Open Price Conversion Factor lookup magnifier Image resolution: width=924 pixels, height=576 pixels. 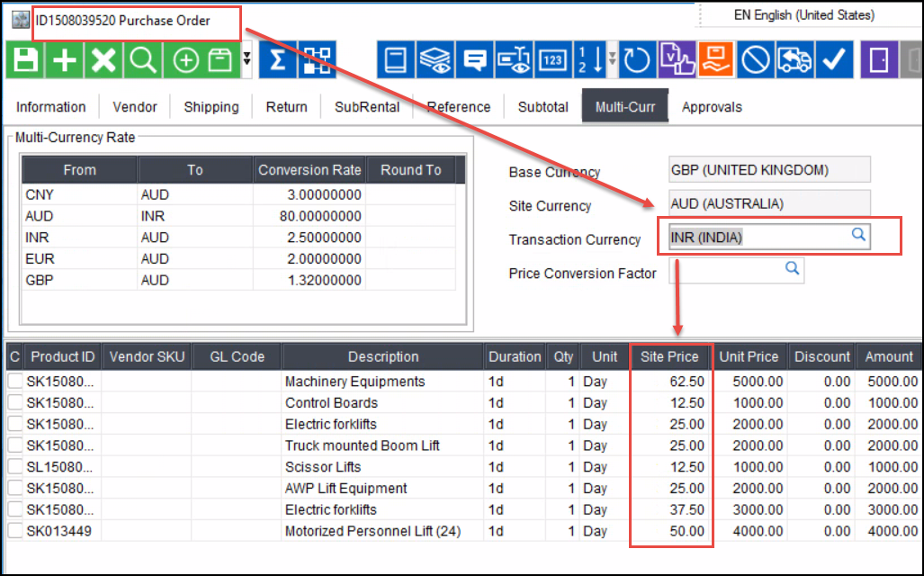point(792,268)
